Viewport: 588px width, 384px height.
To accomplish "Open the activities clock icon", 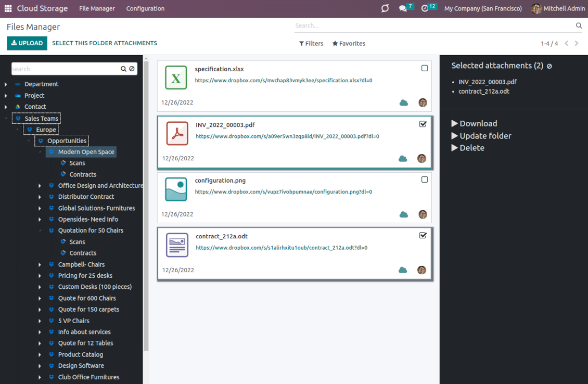I will click(425, 8).
